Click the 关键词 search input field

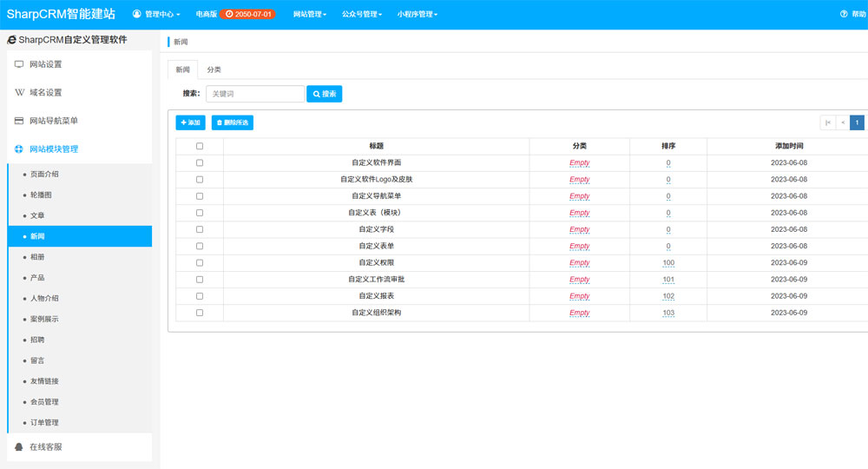click(254, 94)
